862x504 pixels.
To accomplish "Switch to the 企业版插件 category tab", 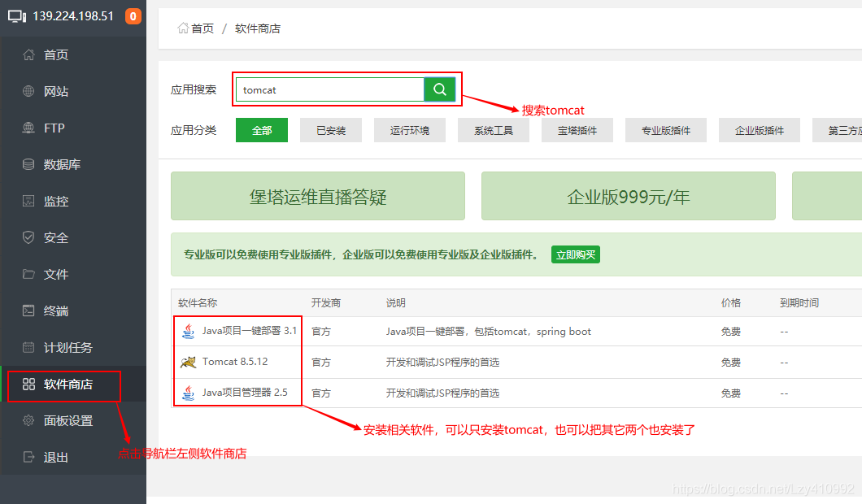I will tap(760, 130).
